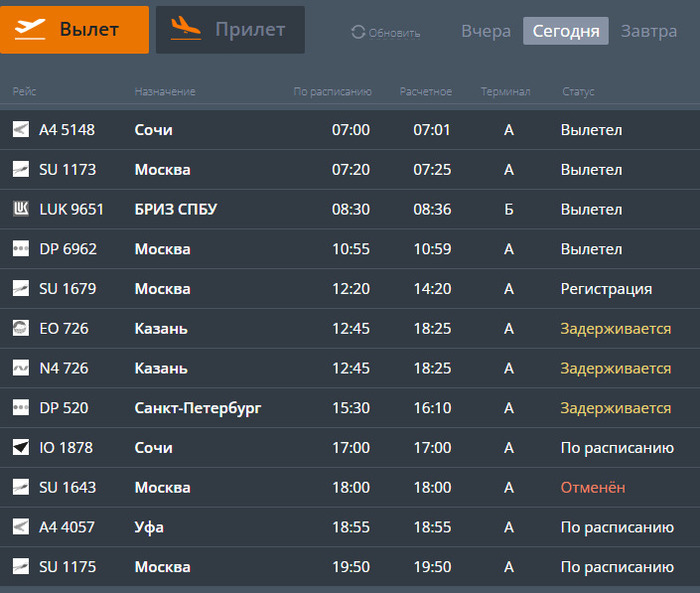Click the Aeroflot logo beside SU 1173
The image size is (700, 593).
click(x=21, y=169)
